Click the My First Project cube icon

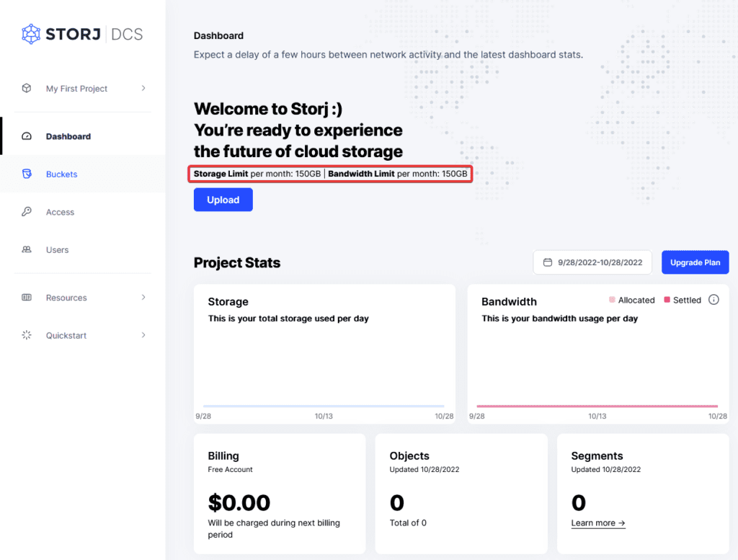[x=27, y=88]
